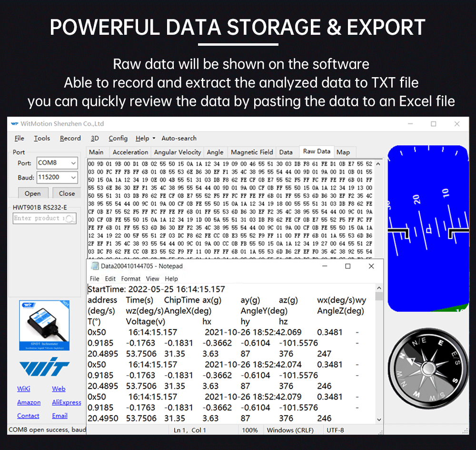Click the HWT901B sensor product thumbnail

point(44,326)
